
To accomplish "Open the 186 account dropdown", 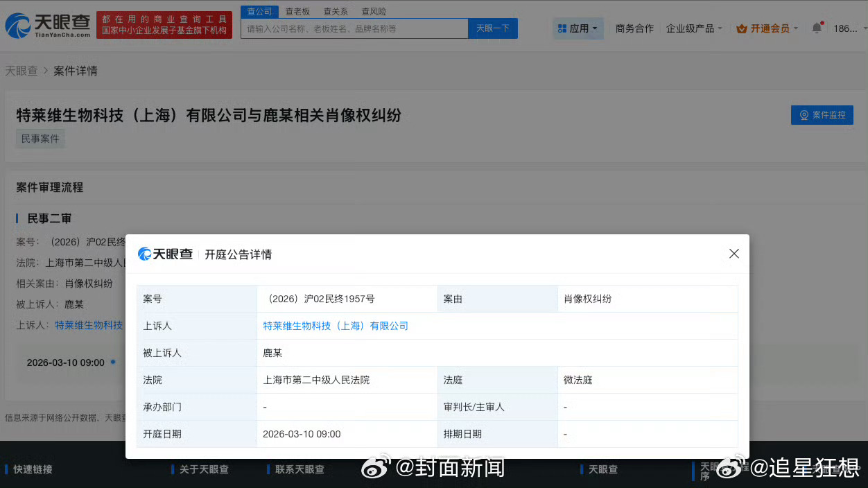I will point(846,28).
